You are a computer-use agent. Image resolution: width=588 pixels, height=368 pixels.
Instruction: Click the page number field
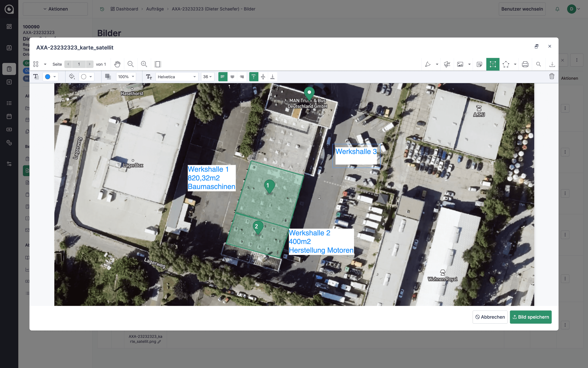click(x=79, y=64)
